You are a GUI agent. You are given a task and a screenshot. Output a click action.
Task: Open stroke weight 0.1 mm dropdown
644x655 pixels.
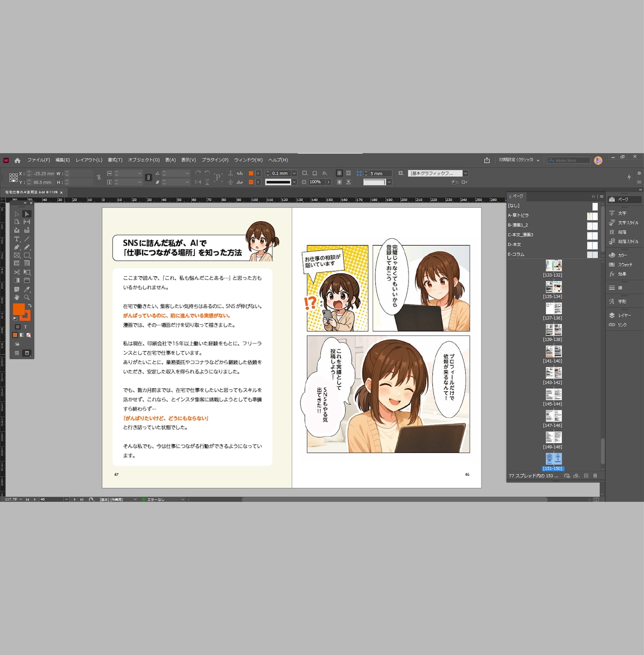(x=294, y=173)
